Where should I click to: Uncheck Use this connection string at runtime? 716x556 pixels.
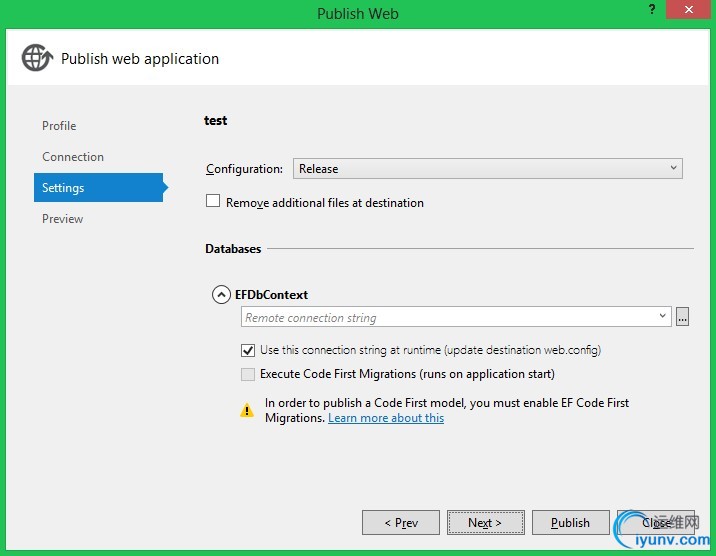(248, 351)
